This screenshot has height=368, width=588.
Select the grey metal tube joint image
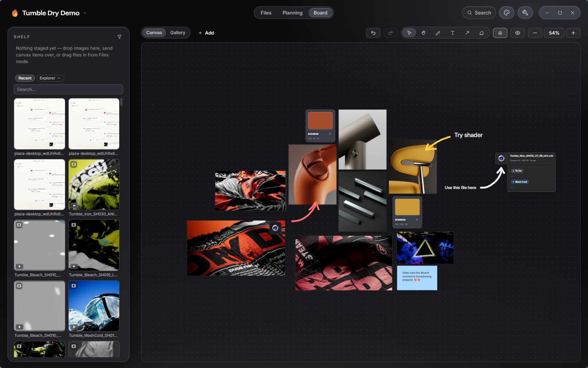(x=363, y=140)
